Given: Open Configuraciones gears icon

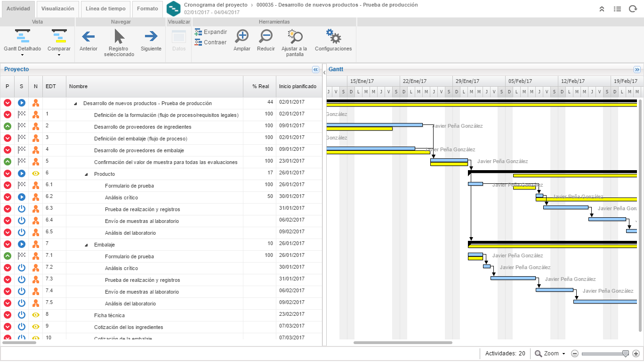Looking at the screenshot, I should tap(333, 36).
